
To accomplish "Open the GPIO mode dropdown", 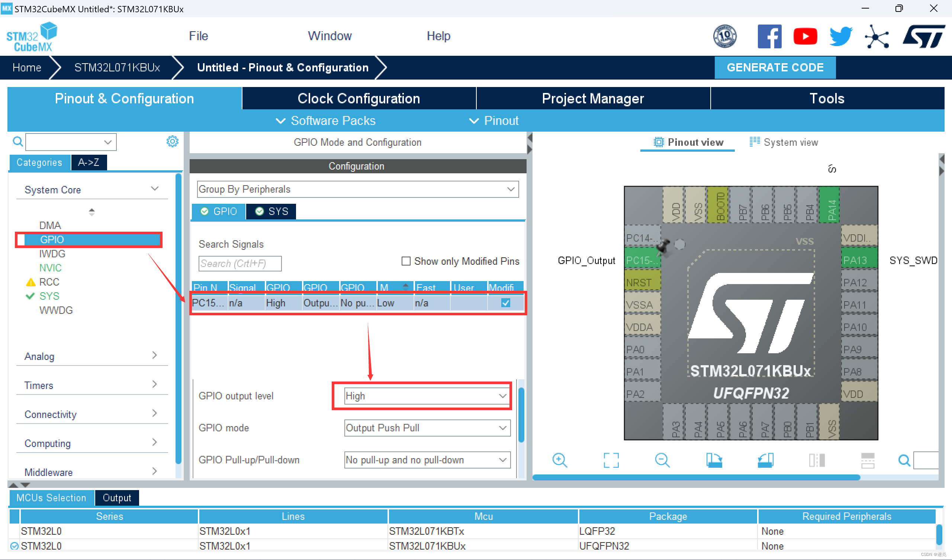I will pyautogui.click(x=427, y=428).
